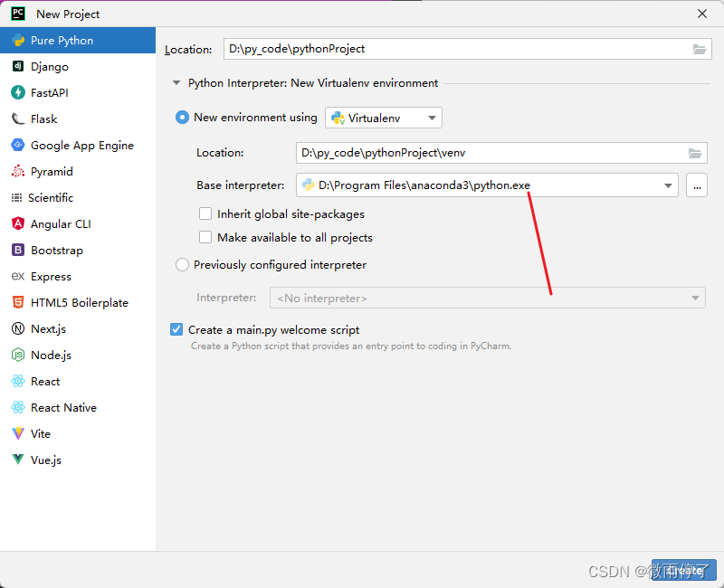Viewport: 724px width, 588px height.
Task: Click the Base interpreter path text
Action: (x=424, y=185)
